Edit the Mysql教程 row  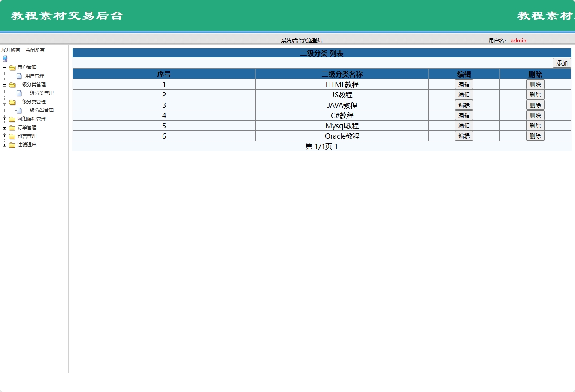pos(464,126)
